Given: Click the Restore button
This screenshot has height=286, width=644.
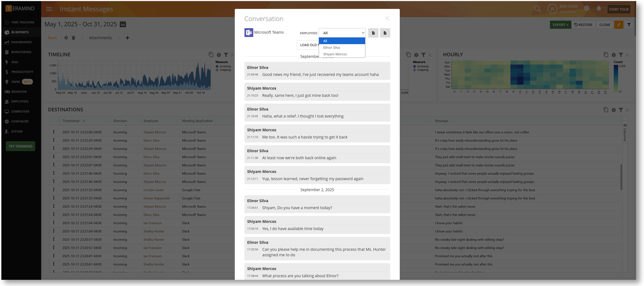Looking at the screenshot, I should pos(583,25).
